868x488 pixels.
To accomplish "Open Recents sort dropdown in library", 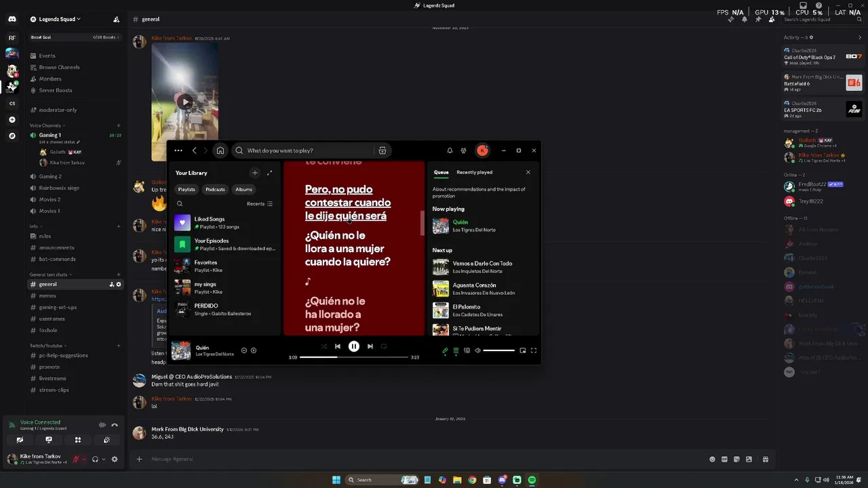I will [x=260, y=203].
